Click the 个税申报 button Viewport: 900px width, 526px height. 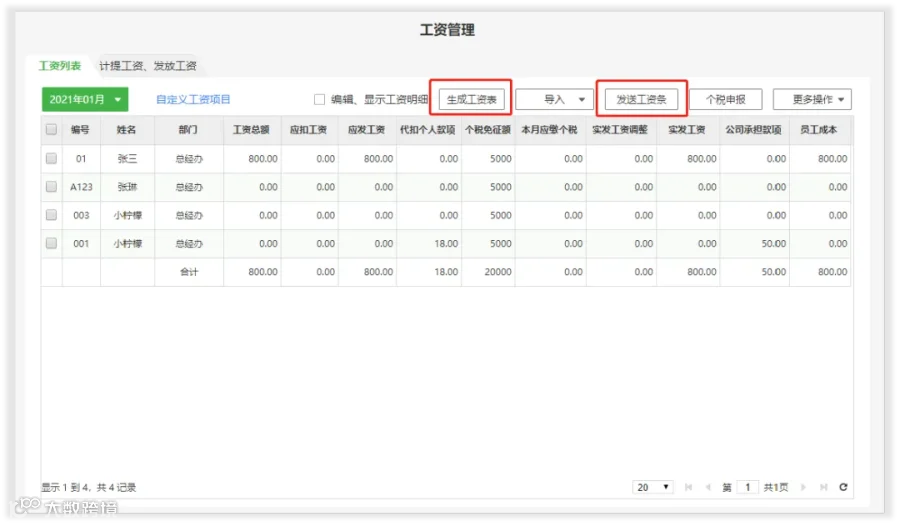click(726, 99)
